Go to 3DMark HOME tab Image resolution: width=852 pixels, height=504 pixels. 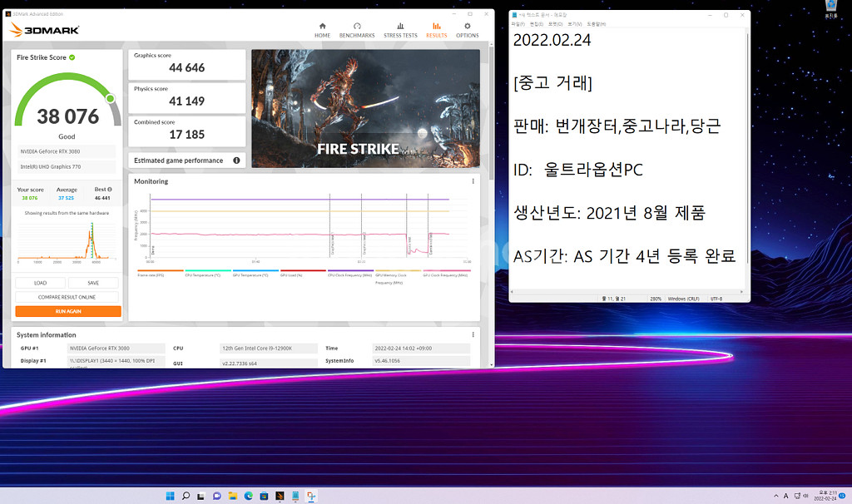click(x=322, y=31)
